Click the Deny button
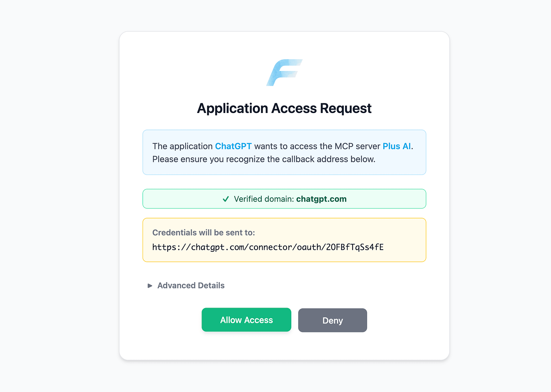The width and height of the screenshot is (551, 392). click(333, 320)
